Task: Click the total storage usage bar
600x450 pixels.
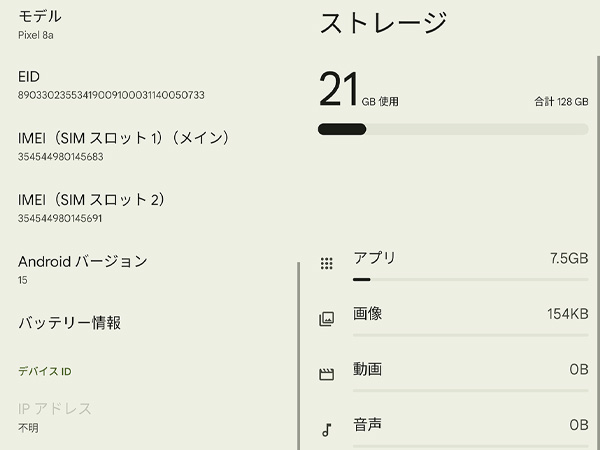Action: 453,129
